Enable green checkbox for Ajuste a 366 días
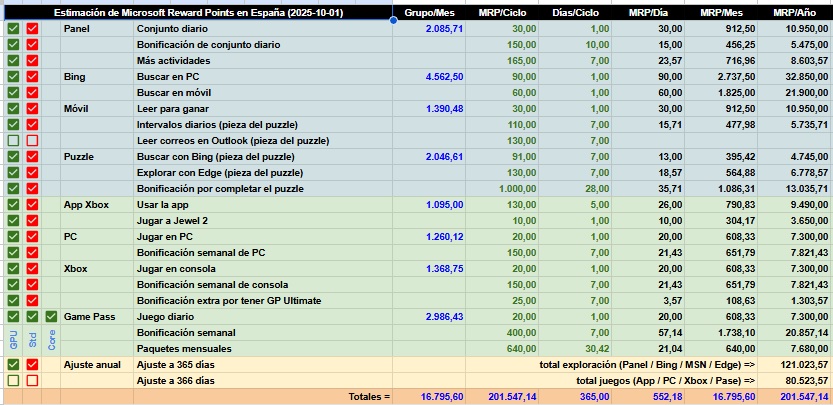833x405 pixels. [x=13, y=381]
